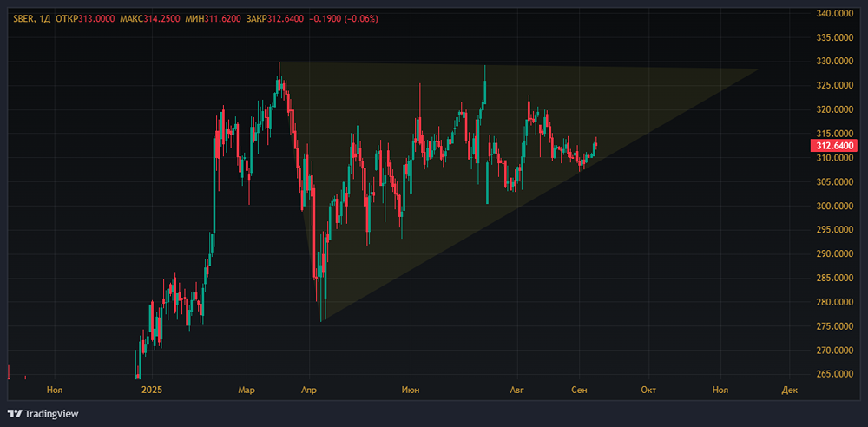Click the 285.0000 price axis label
Viewport: 868px width, 427px height.
pos(836,278)
